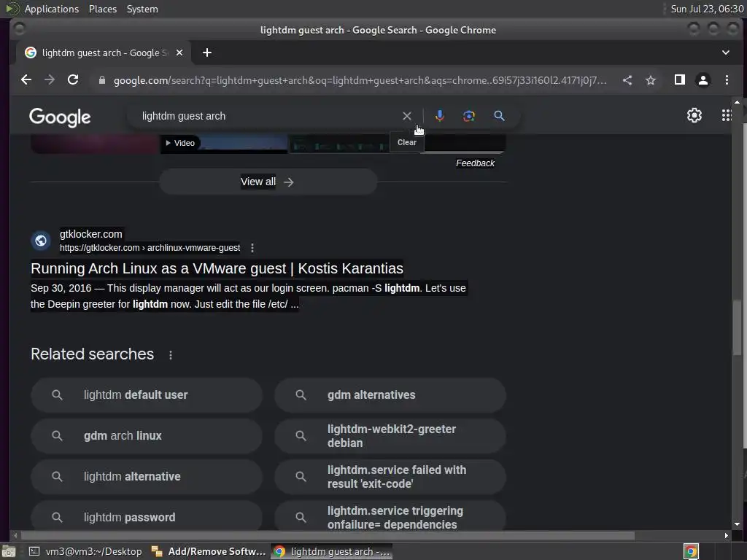Viewport: 747px width, 560px height.
Task: Open Running Arch Linux as VMware guest result
Action: [217, 268]
